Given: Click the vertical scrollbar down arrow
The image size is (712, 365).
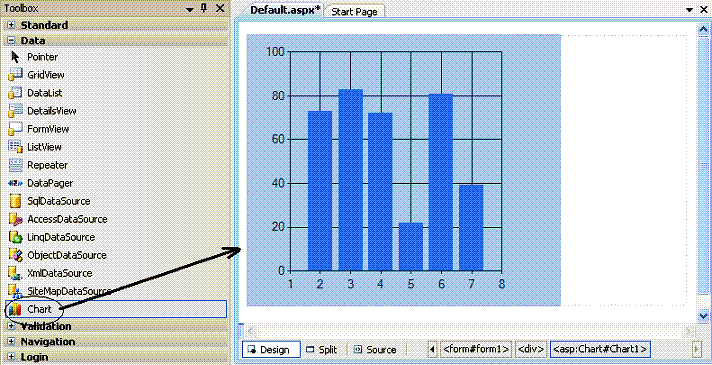Looking at the screenshot, I should click(703, 315).
